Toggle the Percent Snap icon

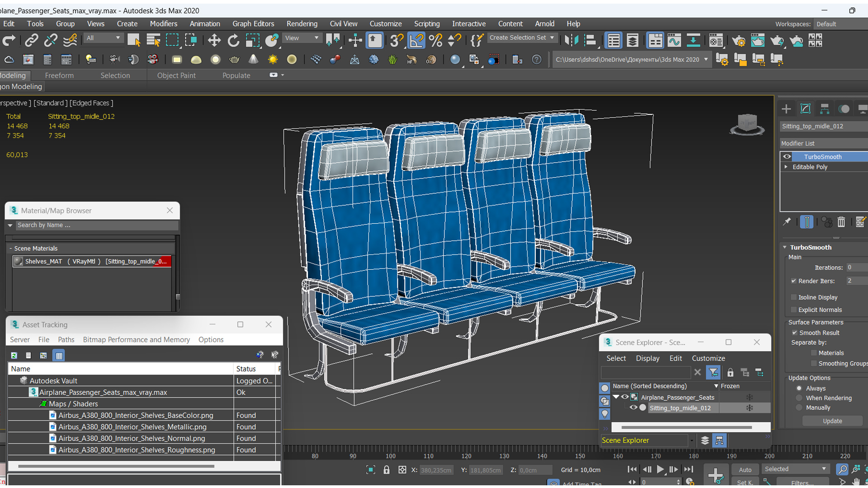click(435, 41)
